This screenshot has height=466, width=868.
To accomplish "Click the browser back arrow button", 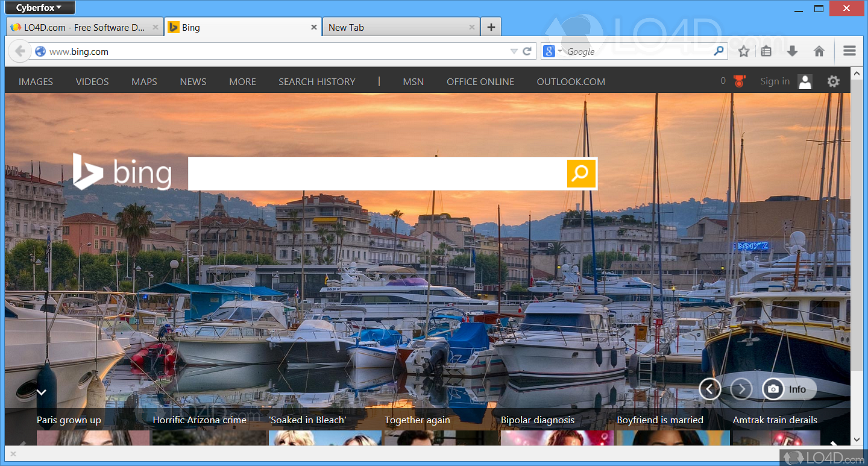I will pyautogui.click(x=20, y=51).
